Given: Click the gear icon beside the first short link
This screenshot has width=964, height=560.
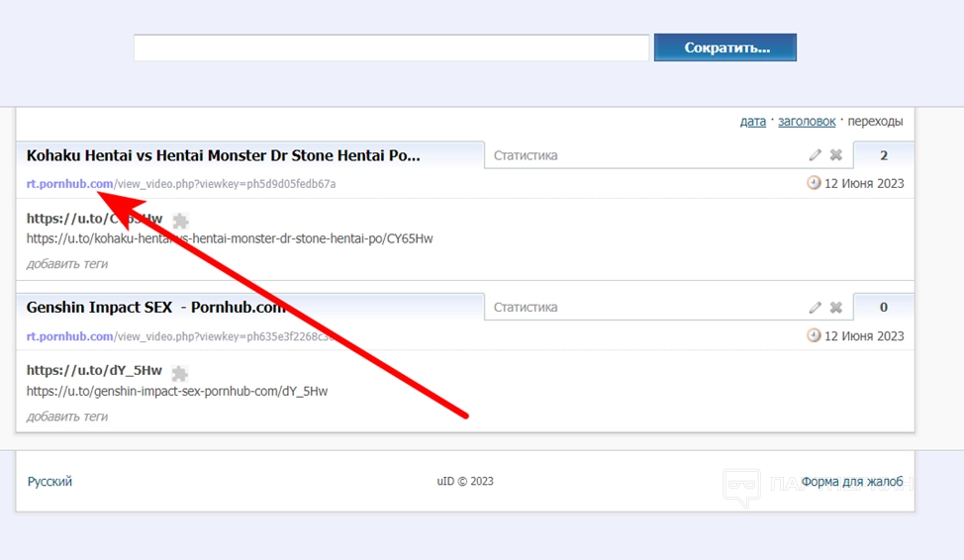Looking at the screenshot, I should tap(180, 221).
